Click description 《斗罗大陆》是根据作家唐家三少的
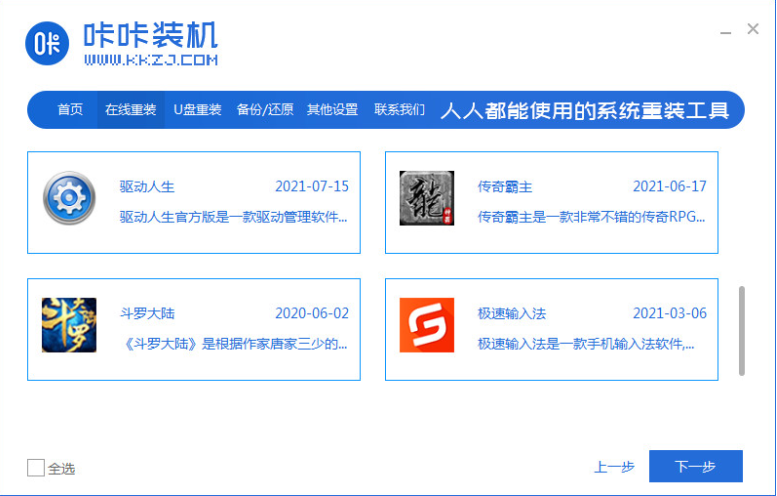This screenshot has height=496, width=777. 233,344
